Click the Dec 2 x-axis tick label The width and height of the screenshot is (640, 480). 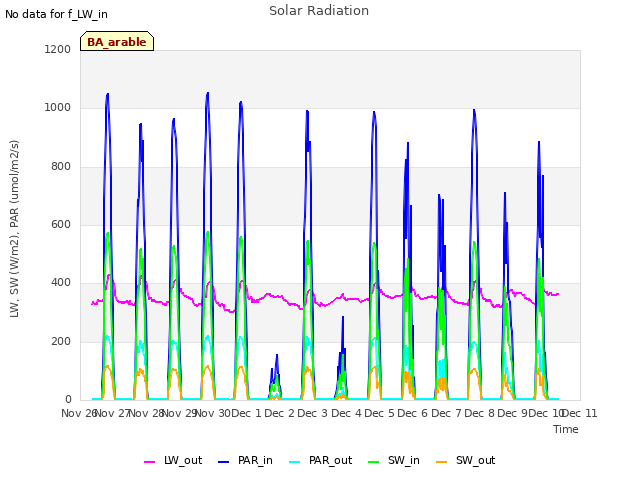279,413
